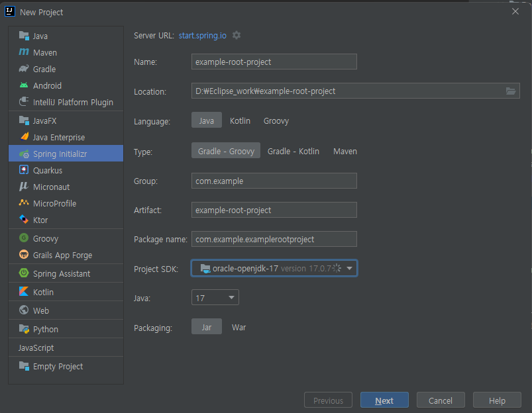Viewport: 532px width, 413px height.
Task: Select the Micronaut icon in sidebar
Action: click(x=24, y=187)
